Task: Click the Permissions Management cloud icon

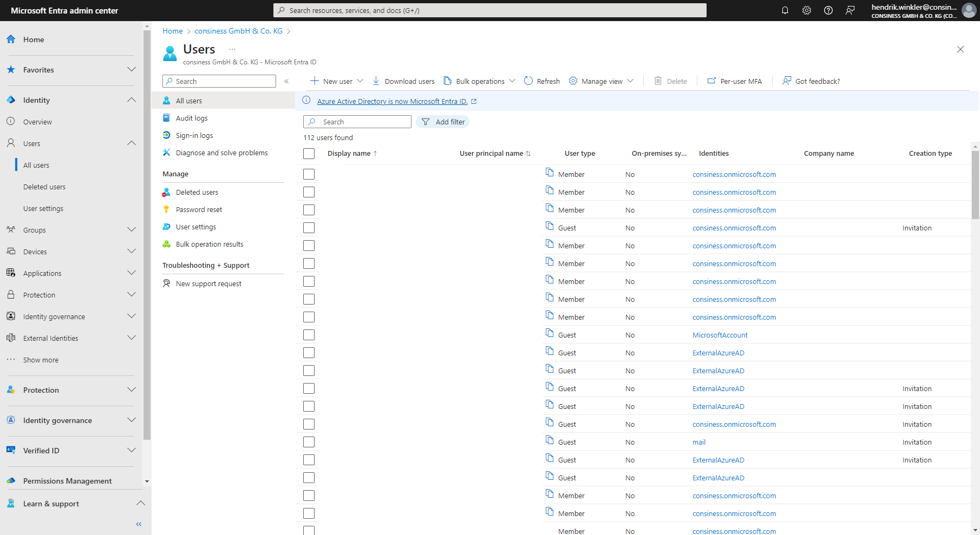Action: click(11, 481)
